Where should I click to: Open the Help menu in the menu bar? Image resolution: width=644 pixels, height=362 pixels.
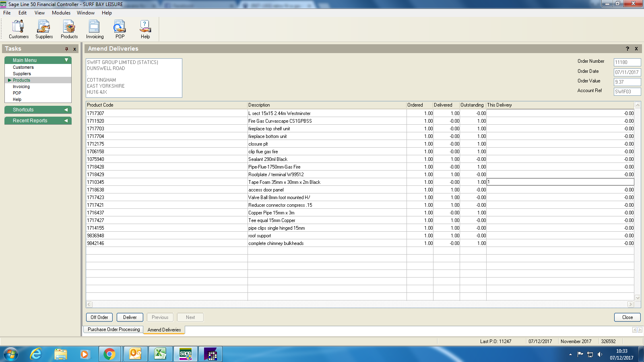click(107, 13)
